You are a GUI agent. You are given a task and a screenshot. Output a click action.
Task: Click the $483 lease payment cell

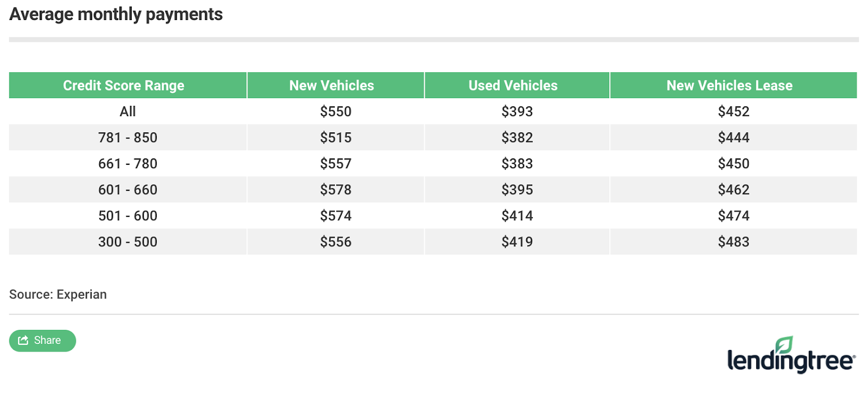733,242
